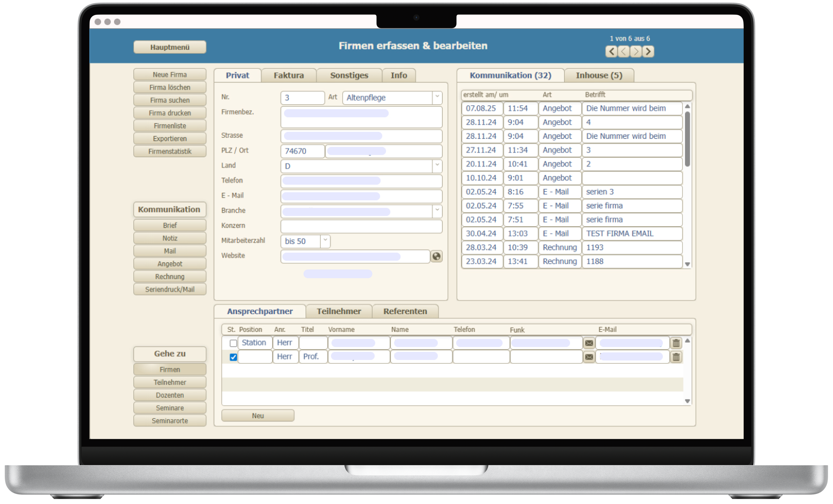Screen dimensions: 833x504
Task: Click the empty Konzern field
Action: point(361,226)
